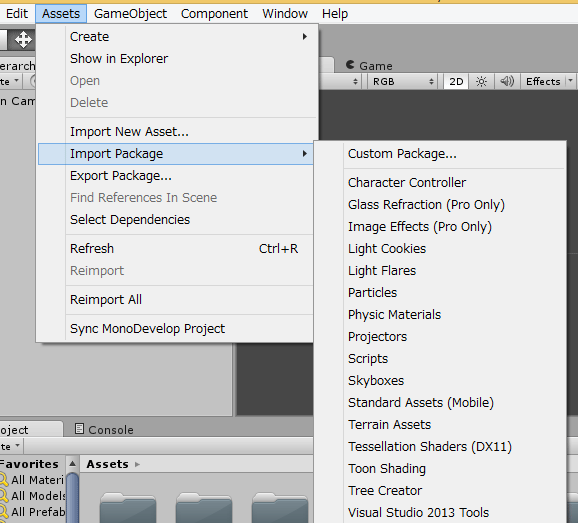Choose Sync MonoDevelop Project

pyautogui.click(x=176, y=329)
